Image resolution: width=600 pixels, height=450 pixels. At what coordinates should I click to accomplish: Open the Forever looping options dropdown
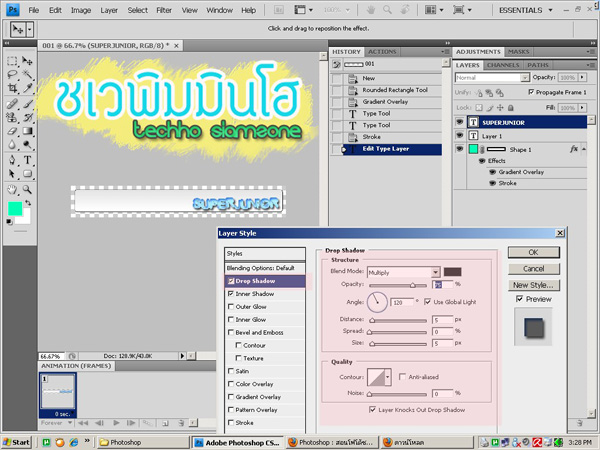click(x=70, y=423)
